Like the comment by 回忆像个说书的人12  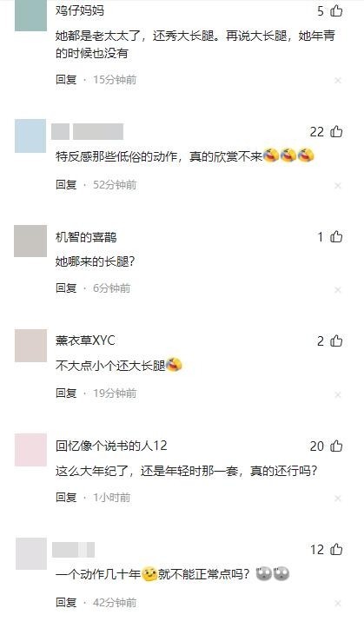tap(336, 446)
